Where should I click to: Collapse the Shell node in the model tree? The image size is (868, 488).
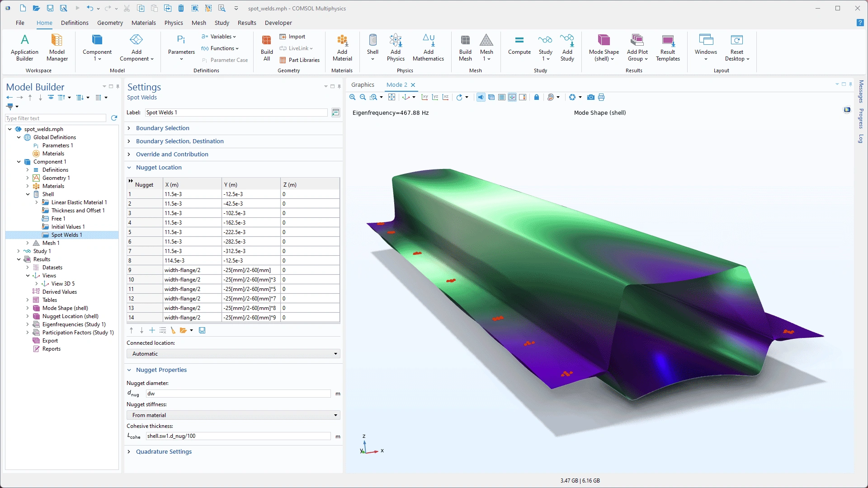point(28,194)
